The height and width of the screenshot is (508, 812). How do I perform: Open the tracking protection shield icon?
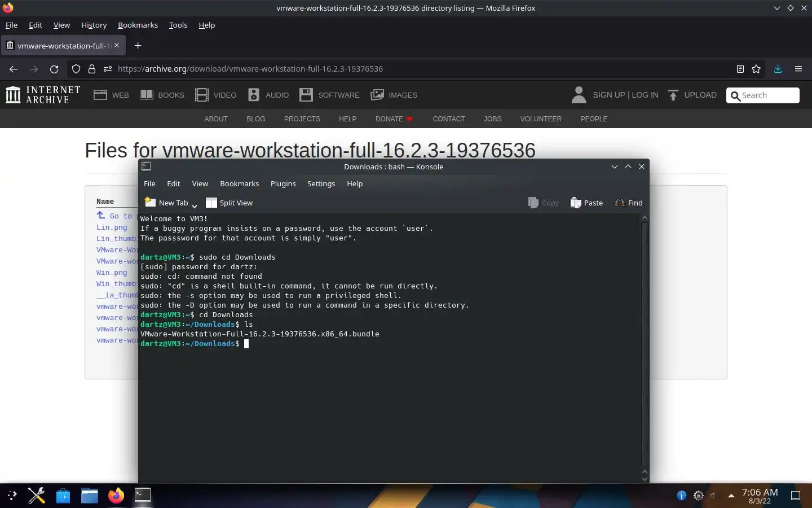(76, 69)
